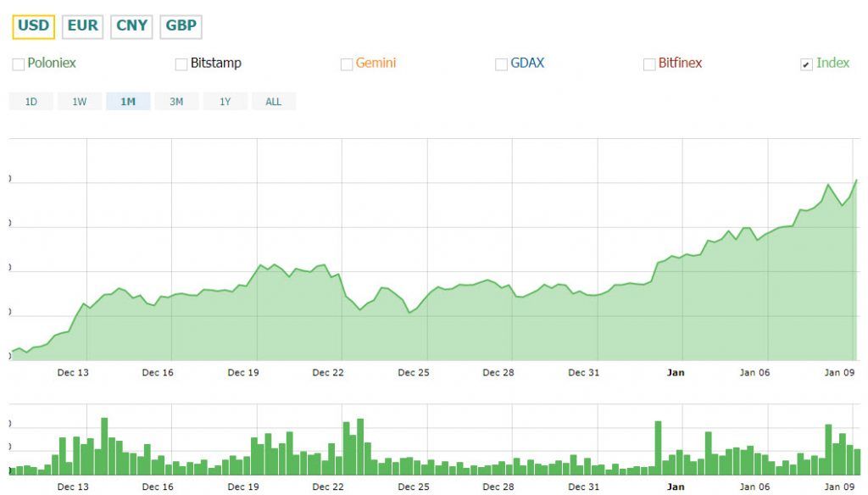Image resolution: width=868 pixels, height=495 pixels.
Task: Check the GDAX exchange box
Action: tap(502, 64)
